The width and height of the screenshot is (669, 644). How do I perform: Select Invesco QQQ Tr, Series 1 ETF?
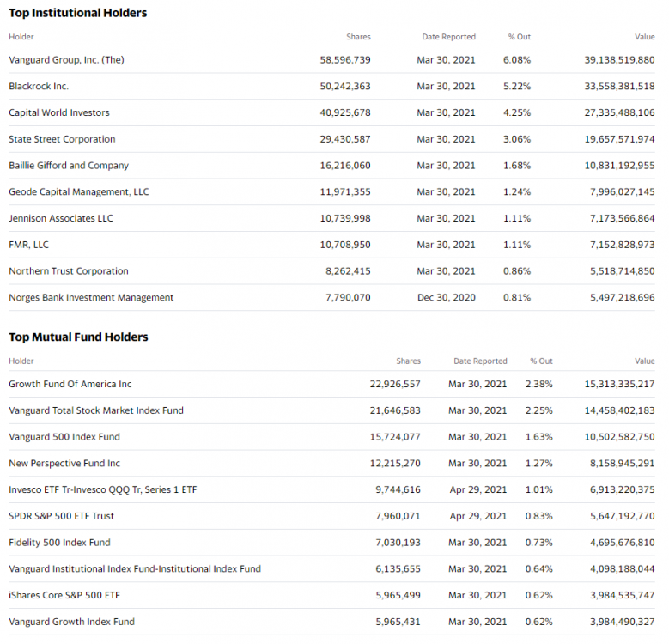103,489
